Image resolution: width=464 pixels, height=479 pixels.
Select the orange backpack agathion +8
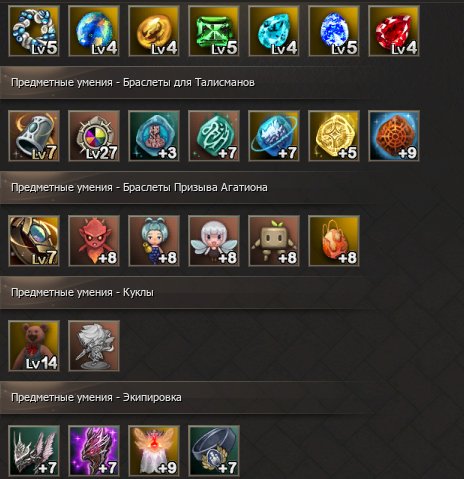tap(334, 241)
